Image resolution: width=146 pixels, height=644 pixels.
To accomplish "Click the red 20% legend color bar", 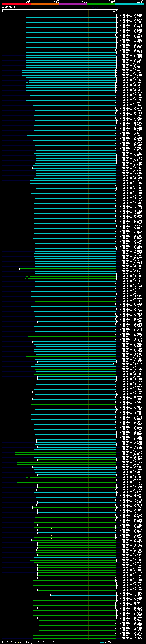I will point(16,4).
